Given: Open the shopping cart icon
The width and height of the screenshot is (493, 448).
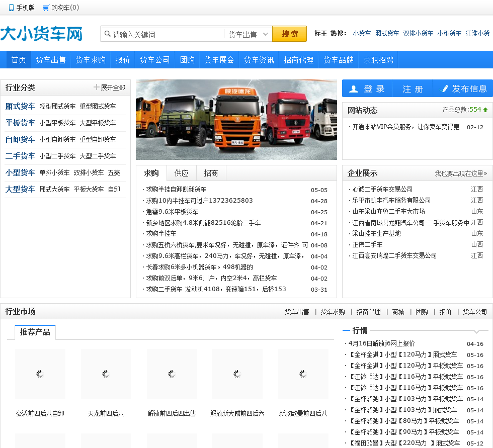Looking at the screenshot, I should (46, 8).
